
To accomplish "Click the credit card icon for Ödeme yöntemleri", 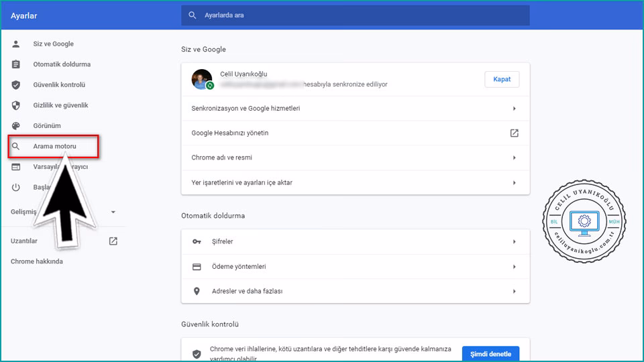I will pos(197,266).
